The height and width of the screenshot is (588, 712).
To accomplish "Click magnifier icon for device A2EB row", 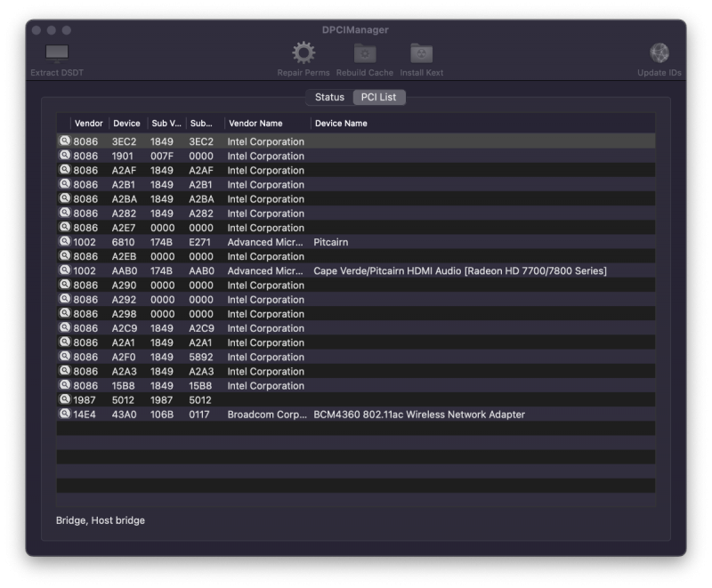I will click(x=65, y=256).
